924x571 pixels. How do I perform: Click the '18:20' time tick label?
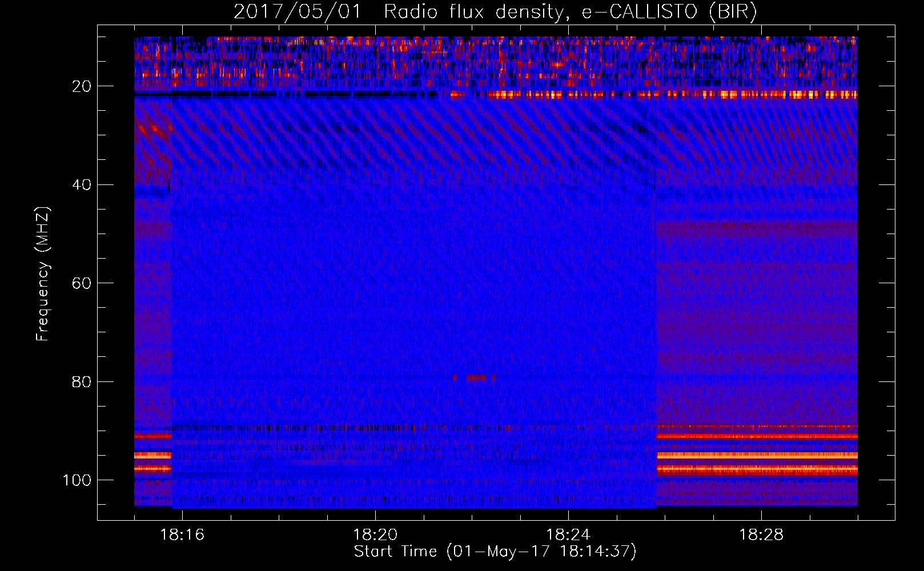(x=375, y=534)
